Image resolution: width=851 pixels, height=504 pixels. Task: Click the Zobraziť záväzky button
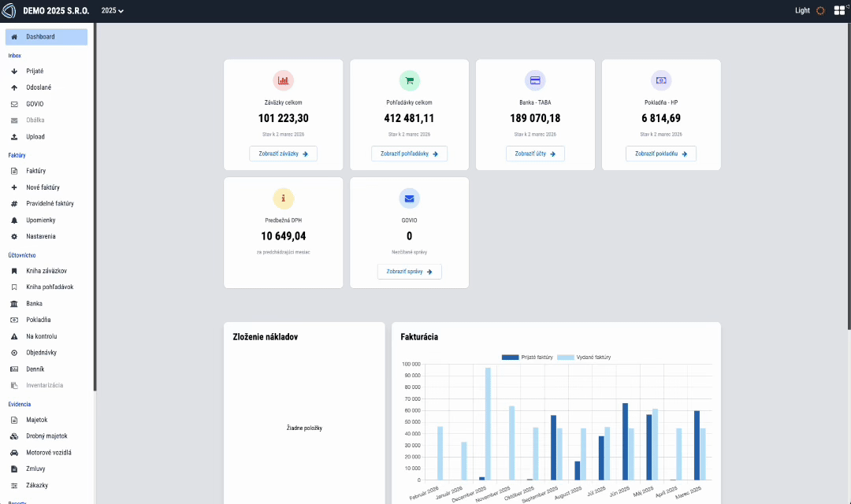(283, 154)
